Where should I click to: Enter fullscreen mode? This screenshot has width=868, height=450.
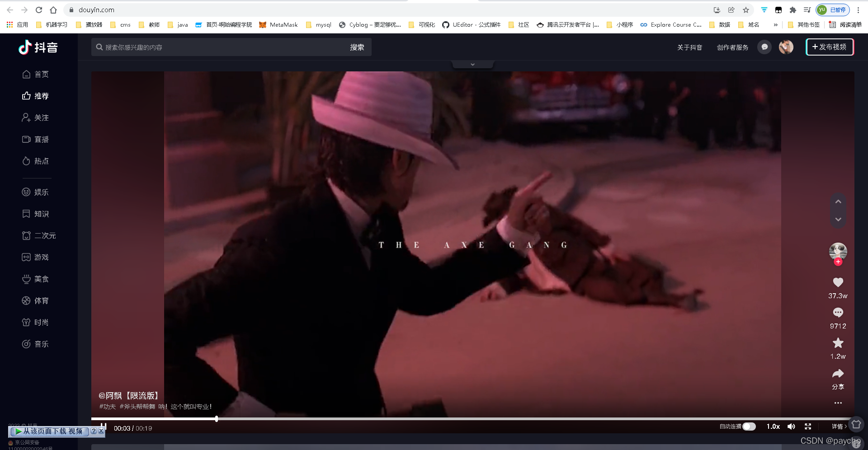(808, 427)
